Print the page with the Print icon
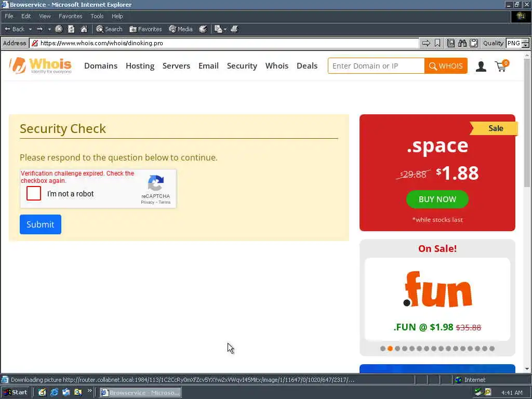 [x=234, y=29]
